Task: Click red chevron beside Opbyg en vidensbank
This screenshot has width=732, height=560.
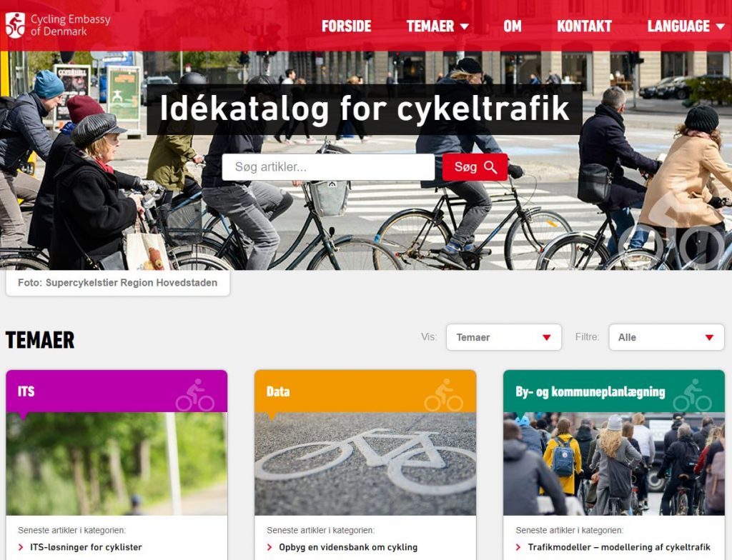Action: [x=269, y=547]
